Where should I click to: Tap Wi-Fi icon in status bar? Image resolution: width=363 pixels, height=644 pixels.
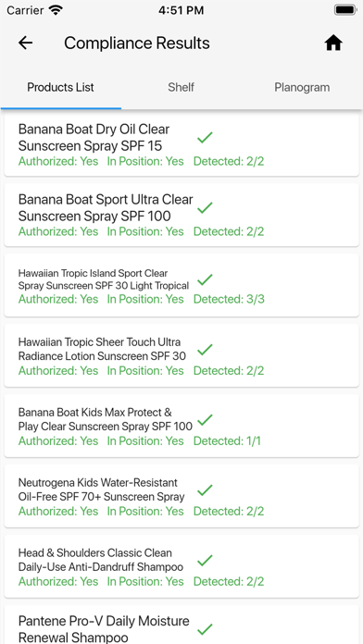(x=56, y=10)
